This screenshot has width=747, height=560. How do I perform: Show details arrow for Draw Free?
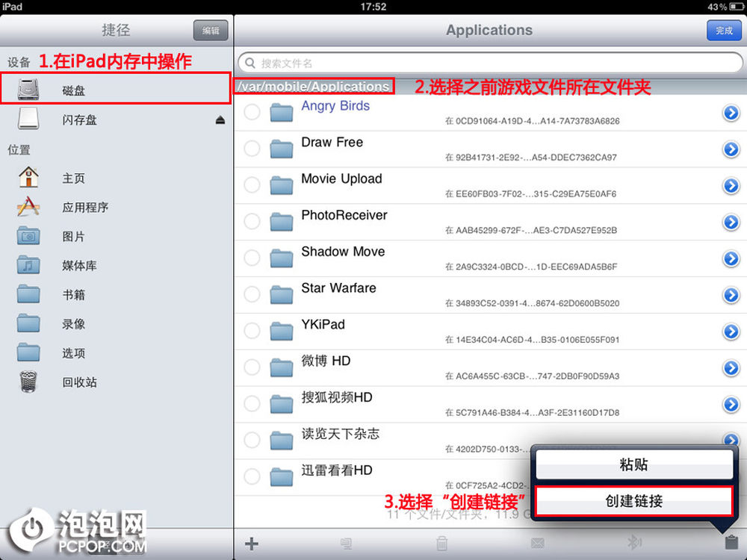coord(731,149)
